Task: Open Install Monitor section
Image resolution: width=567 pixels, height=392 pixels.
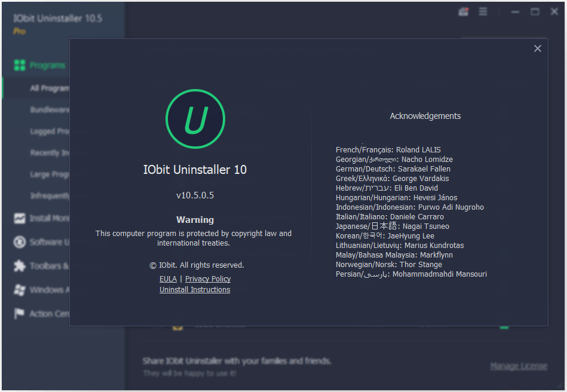Action: pyautogui.click(x=50, y=218)
